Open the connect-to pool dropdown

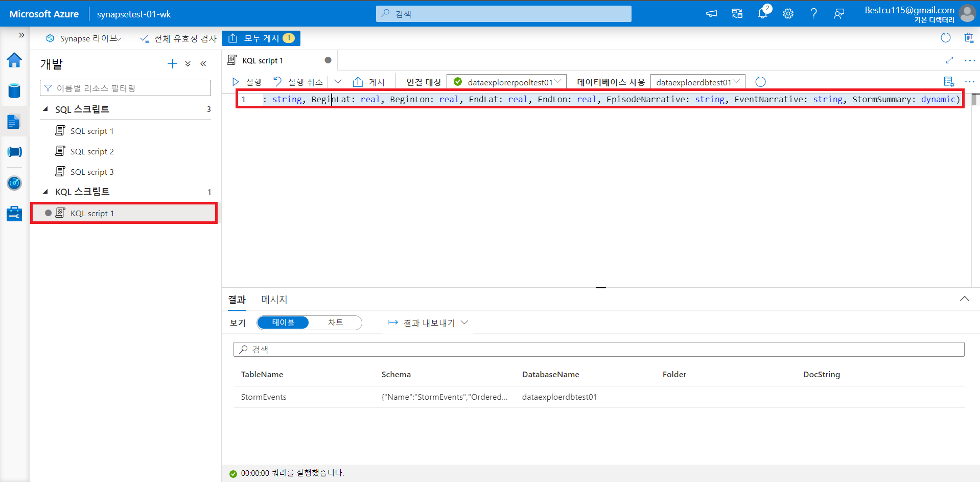pos(507,82)
